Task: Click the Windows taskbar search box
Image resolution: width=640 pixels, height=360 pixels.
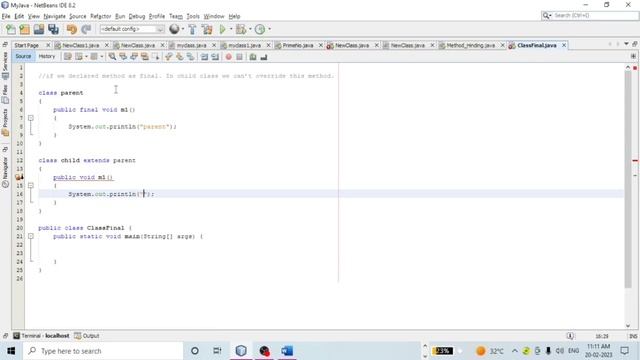Action: coord(103,351)
